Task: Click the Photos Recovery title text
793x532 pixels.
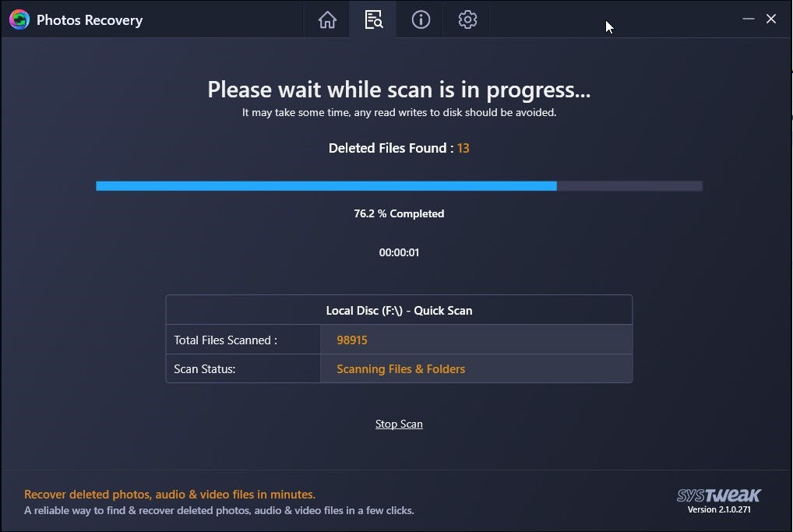Action: coord(90,20)
